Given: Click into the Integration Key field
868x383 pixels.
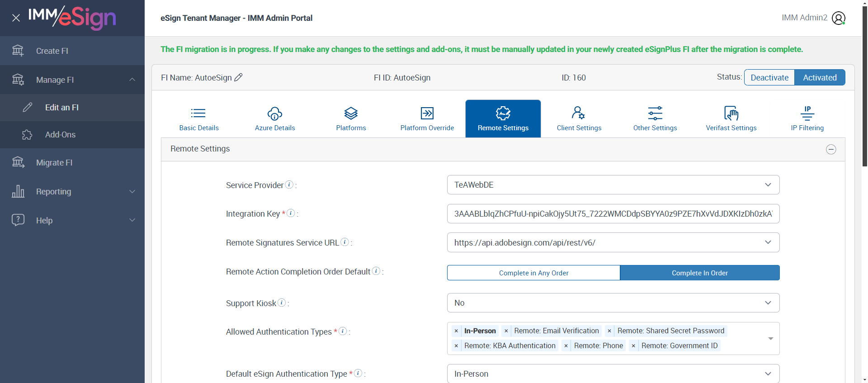Looking at the screenshot, I should 613,214.
